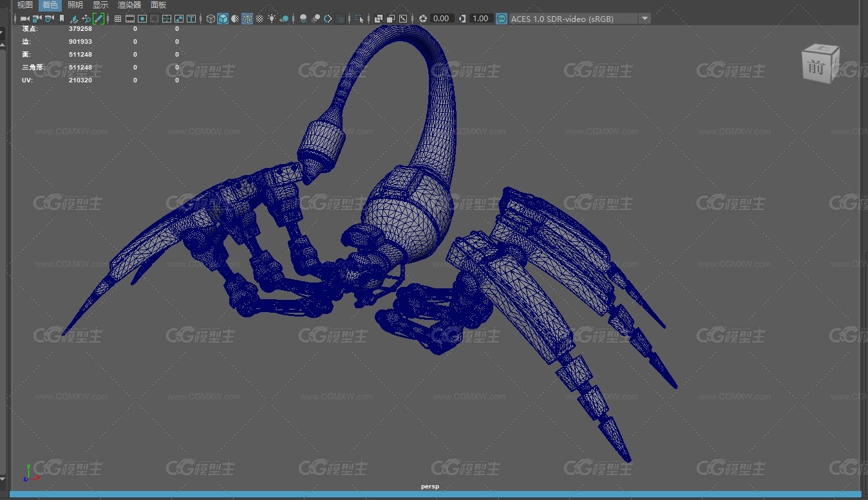The height and width of the screenshot is (500, 868).
Task: Click the Image Plane icon
Action: (74, 19)
